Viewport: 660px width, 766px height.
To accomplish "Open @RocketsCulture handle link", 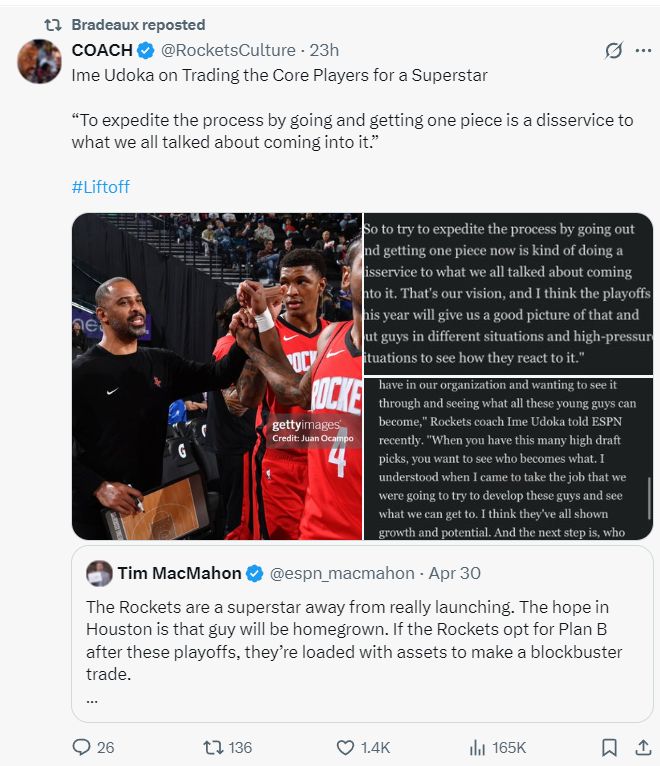I will point(229,50).
